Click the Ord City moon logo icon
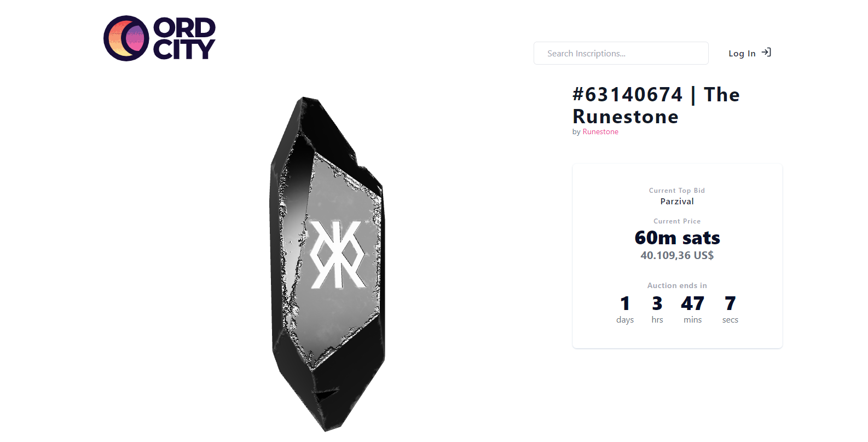Screen dimensions: 868x442 click(x=126, y=38)
